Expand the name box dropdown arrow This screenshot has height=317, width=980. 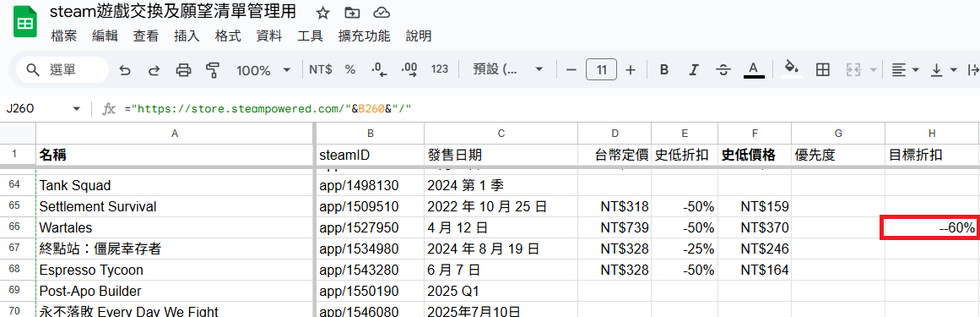tap(77, 109)
